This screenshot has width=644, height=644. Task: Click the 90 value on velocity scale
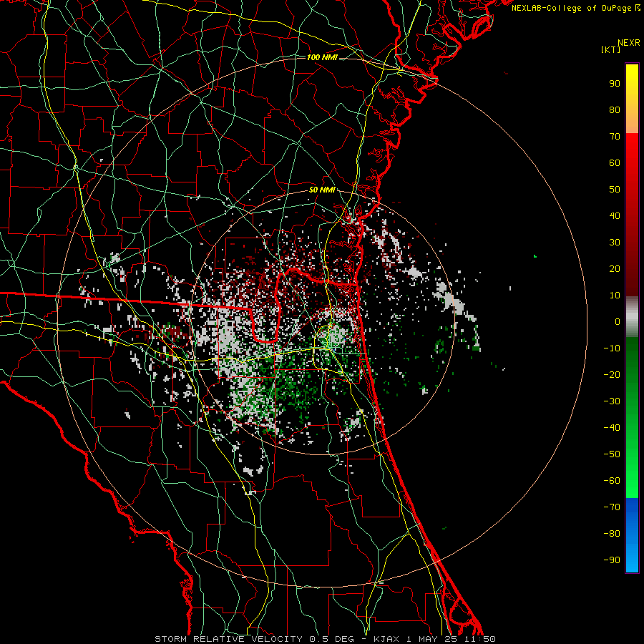615,84
